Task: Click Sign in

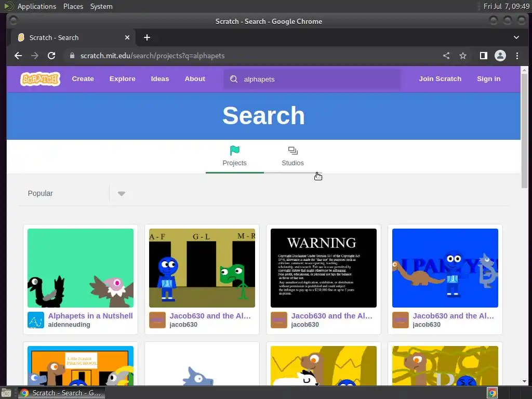Action: [x=488, y=79]
